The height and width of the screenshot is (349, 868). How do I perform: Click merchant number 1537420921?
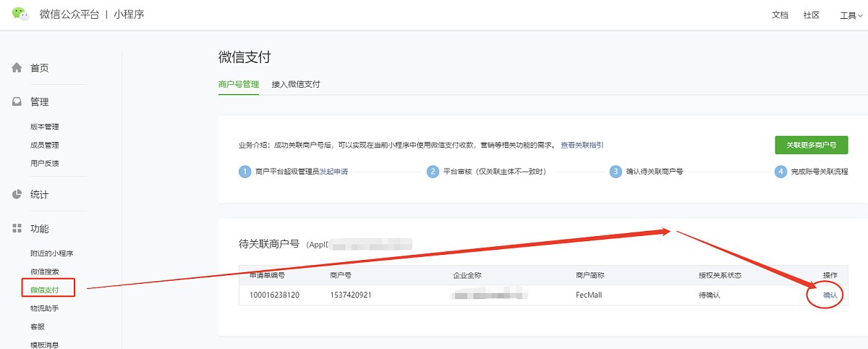pos(351,295)
